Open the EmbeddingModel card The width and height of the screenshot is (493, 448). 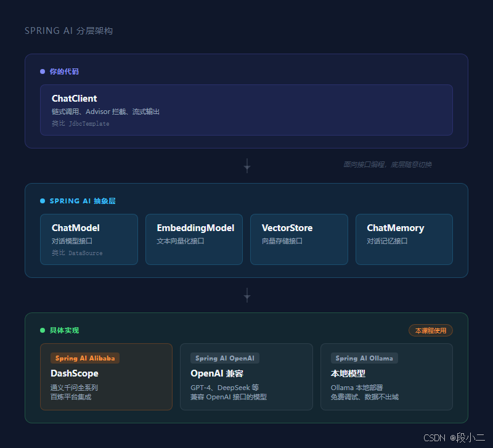pyautogui.click(x=194, y=240)
